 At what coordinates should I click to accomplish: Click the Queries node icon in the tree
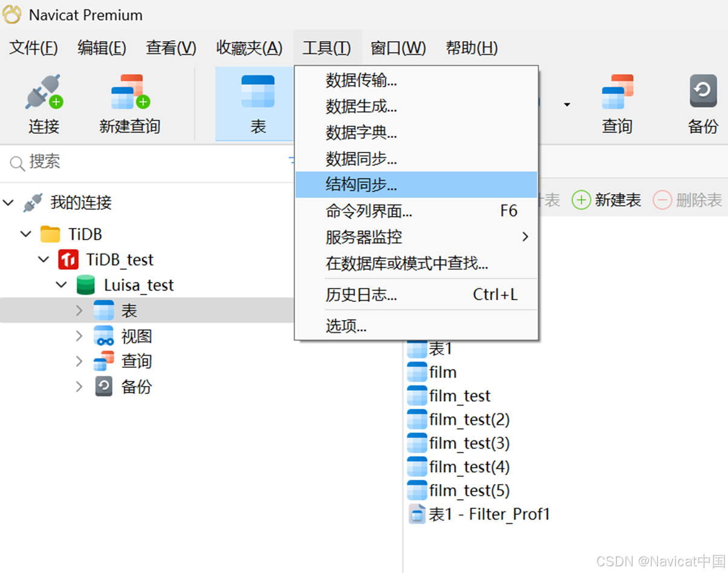[x=104, y=361]
